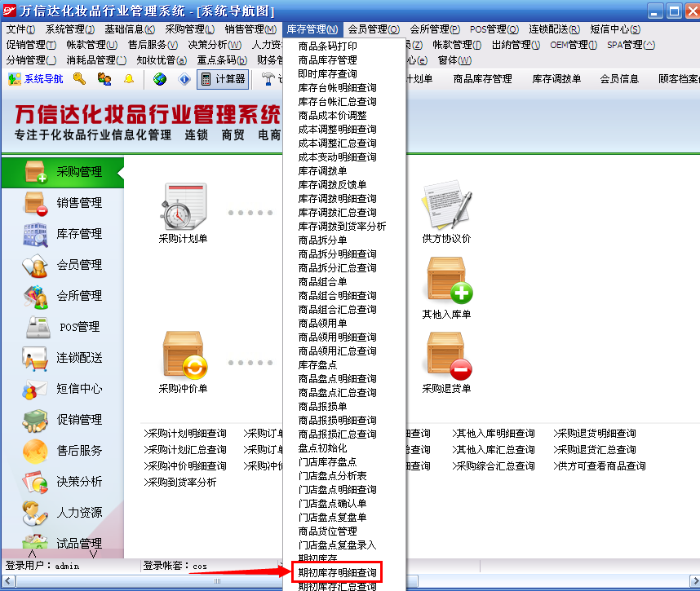Open the 计算器 calculator tool
The image size is (700, 591).
[x=223, y=79]
